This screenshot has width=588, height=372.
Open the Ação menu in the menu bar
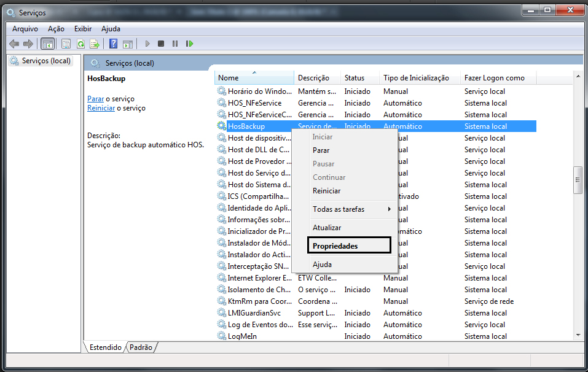(56, 29)
